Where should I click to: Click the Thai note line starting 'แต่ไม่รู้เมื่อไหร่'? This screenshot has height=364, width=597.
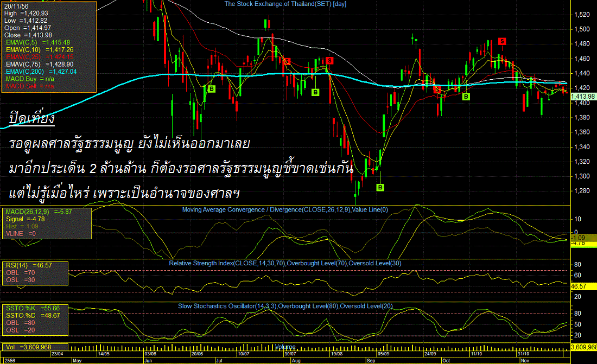pyautogui.click(x=124, y=193)
